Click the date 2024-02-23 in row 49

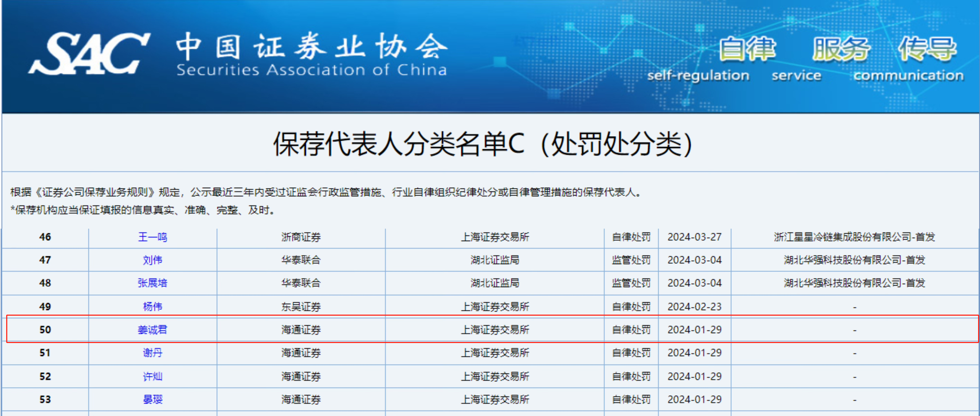pyautogui.click(x=694, y=306)
